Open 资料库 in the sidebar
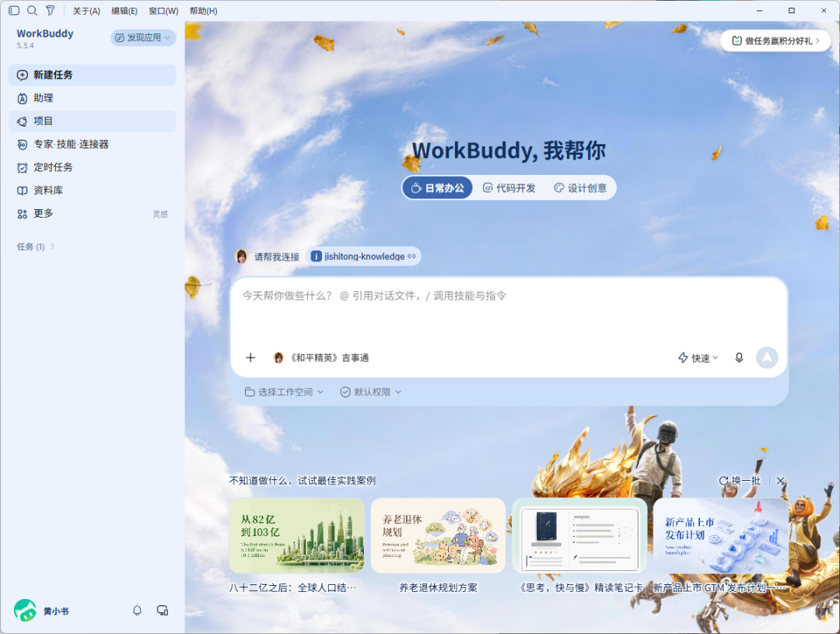The image size is (840, 634). click(x=92, y=191)
